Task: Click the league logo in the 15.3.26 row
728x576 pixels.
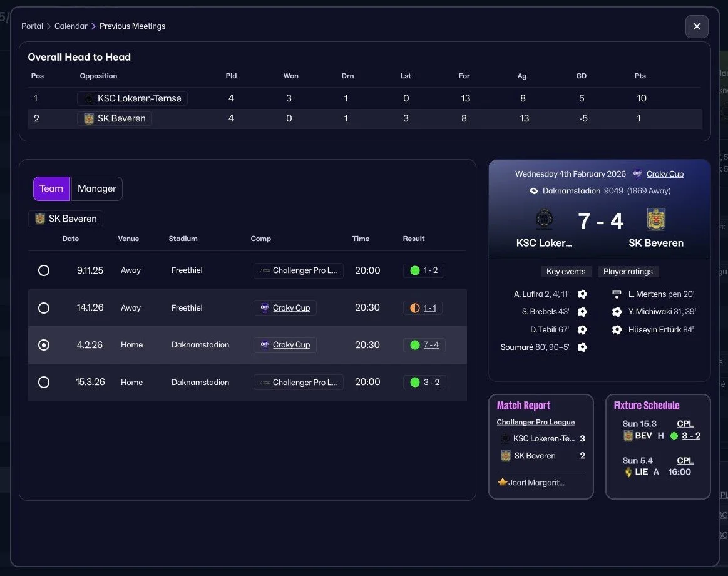Action: click(x=265, y=383)
